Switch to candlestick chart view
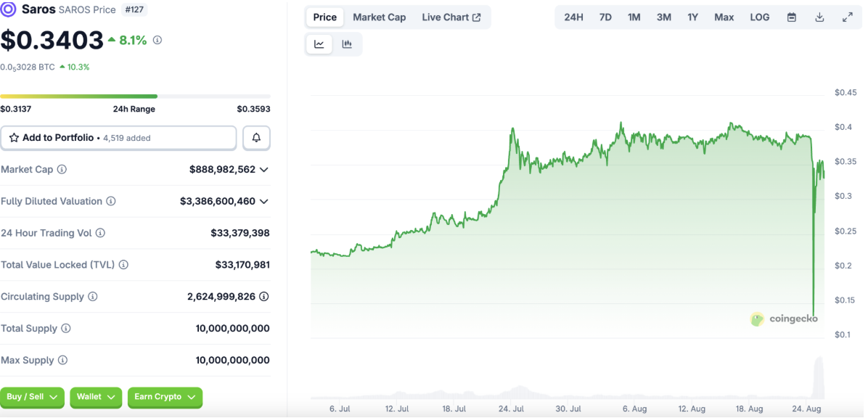 (x=347, y=44)
